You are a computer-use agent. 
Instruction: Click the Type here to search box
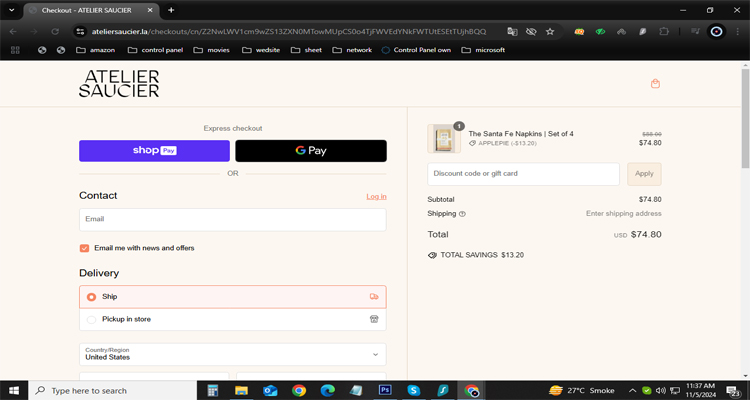pyautogui.click(x=112, y=390)
